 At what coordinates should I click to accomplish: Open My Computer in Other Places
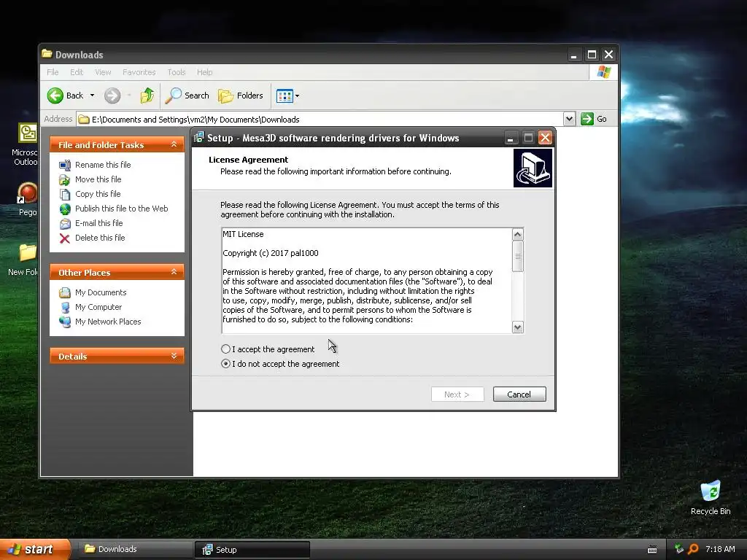(x=98, y=307)
